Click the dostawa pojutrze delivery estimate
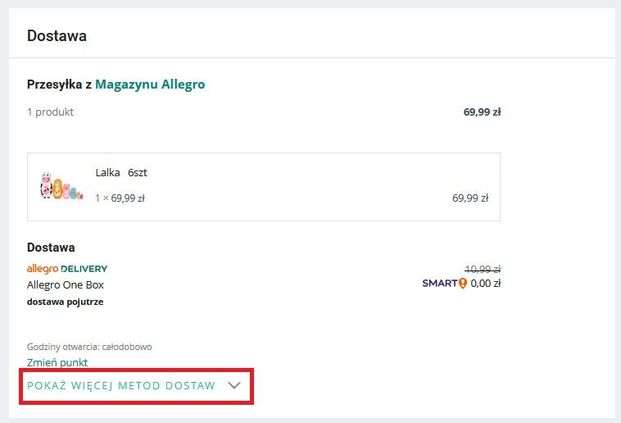Screen dimensions: 621x423 [64, 301]
